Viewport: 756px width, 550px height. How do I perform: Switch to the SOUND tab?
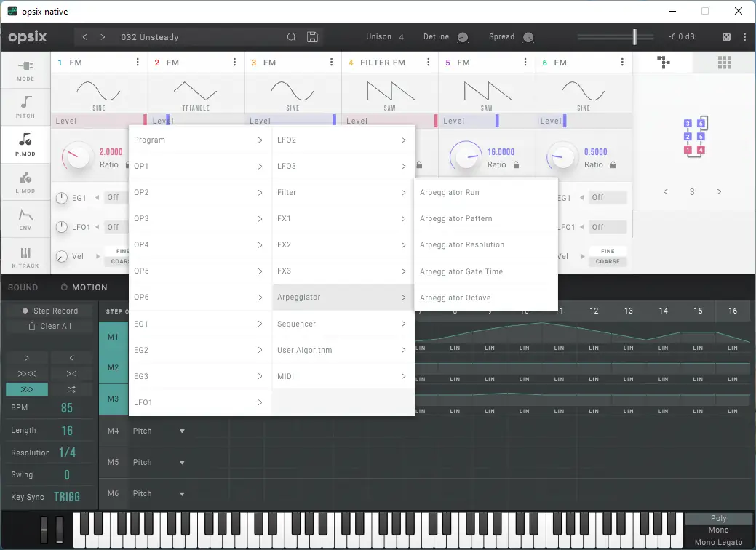[23, 287]
